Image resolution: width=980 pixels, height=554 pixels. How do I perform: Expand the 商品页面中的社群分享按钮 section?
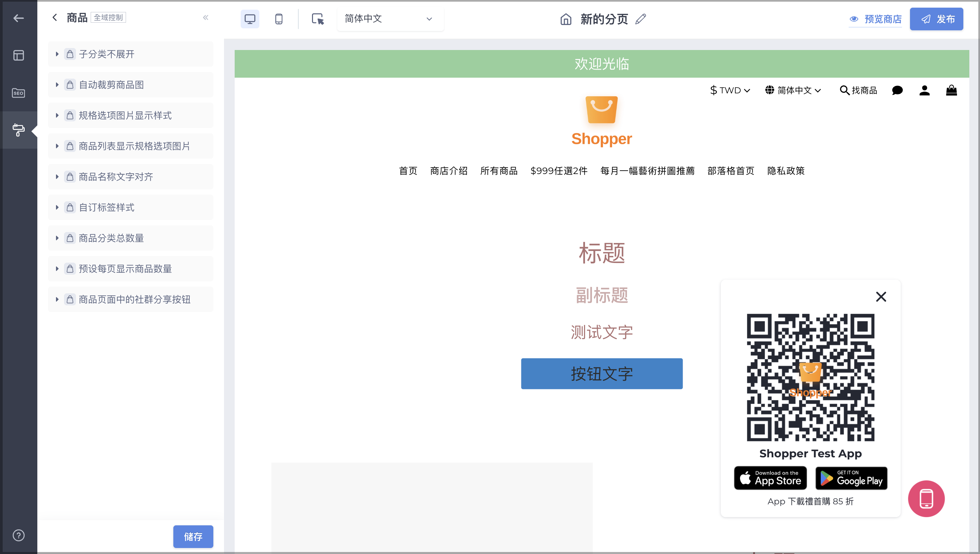click(x=130, y=299)
